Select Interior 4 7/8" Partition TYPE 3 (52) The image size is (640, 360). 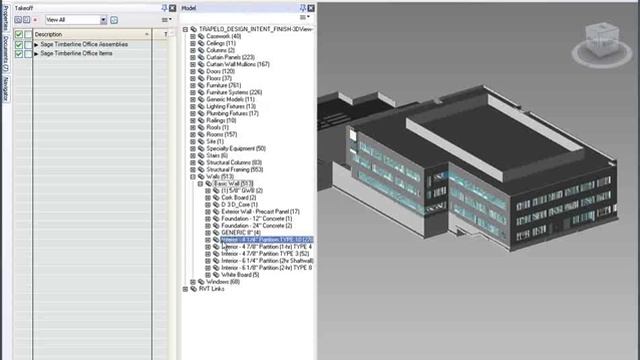point(265,253)
